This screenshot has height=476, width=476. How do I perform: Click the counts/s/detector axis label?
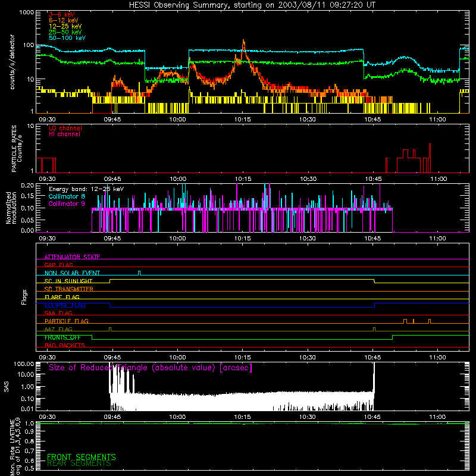pyautogui.click(x=12, y=62)
